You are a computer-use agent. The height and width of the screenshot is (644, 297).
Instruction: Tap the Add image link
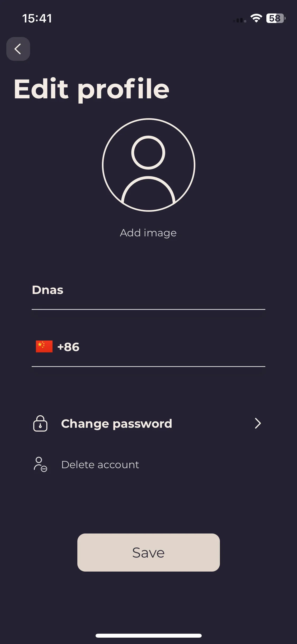point(148,233)
